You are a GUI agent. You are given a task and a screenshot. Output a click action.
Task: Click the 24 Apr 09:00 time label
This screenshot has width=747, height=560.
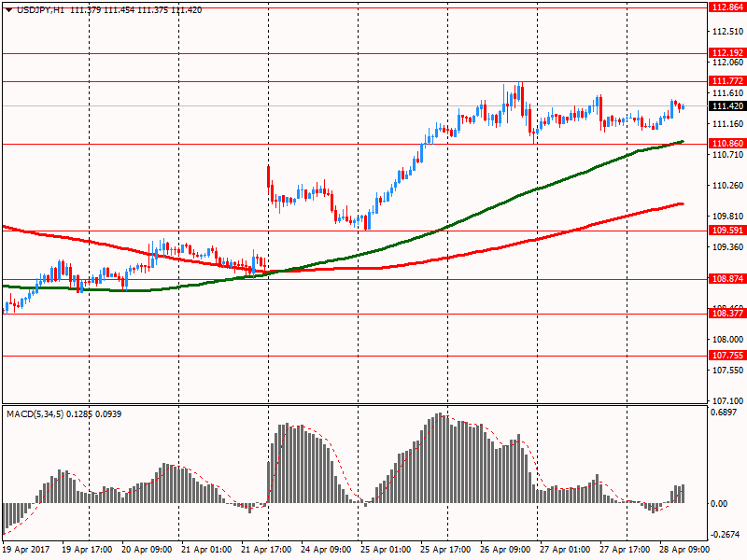[x=326, y=550]
